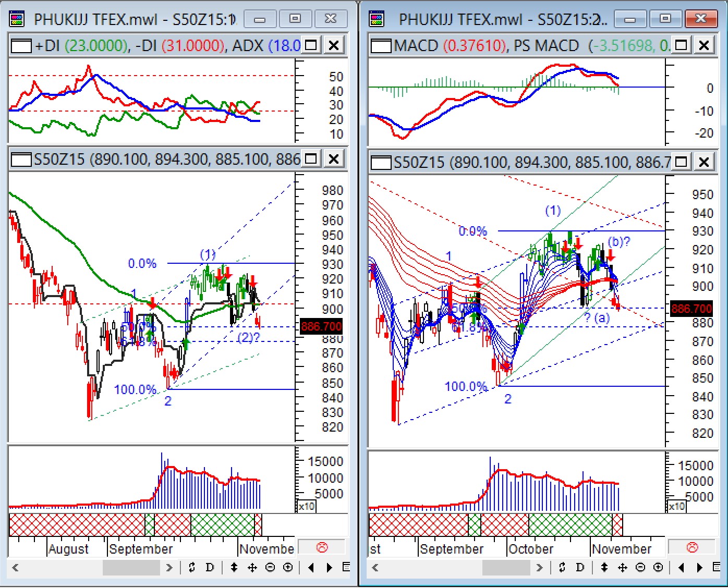728x588 pixels.
Task: Close the S50Z15 price pane in left window
Action: (334, 159)
